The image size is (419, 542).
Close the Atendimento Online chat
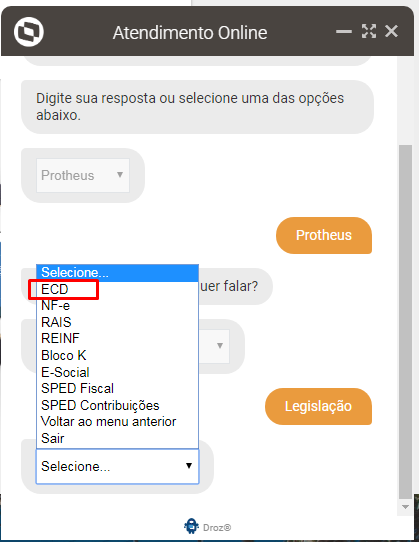391,31
